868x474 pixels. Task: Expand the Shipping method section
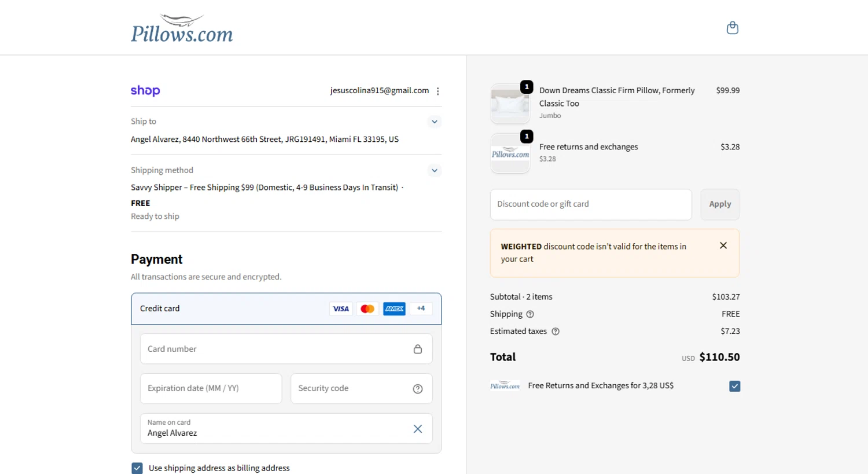click(x=435, y=171)
